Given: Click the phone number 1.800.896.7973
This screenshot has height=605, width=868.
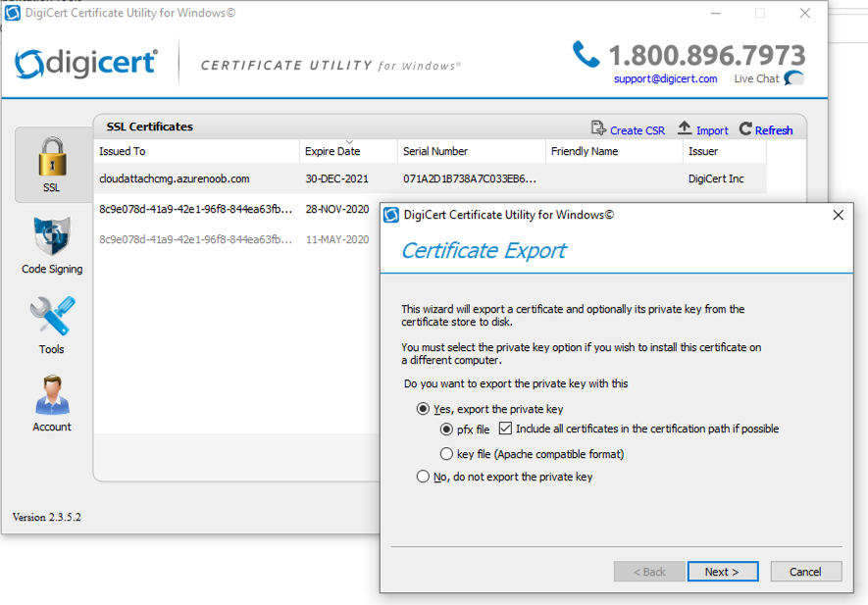Looking at the screenshot, I should pos(707,55).
